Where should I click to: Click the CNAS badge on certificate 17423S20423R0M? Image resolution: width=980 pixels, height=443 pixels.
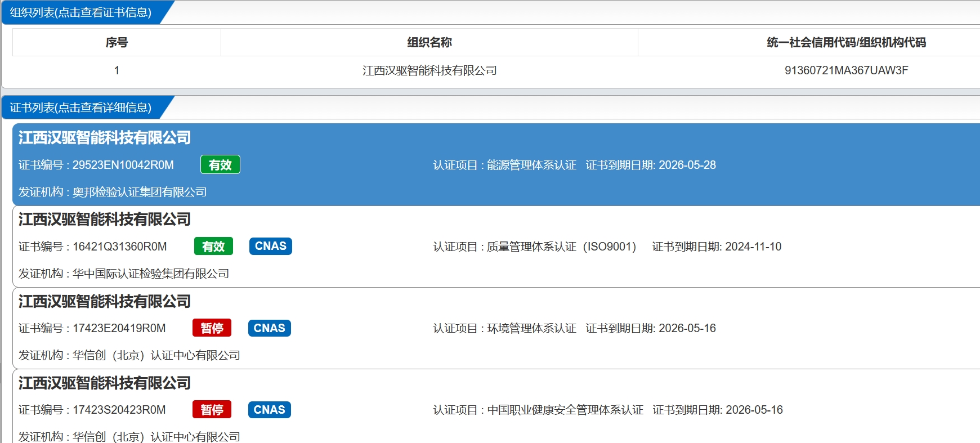(270, 409)
